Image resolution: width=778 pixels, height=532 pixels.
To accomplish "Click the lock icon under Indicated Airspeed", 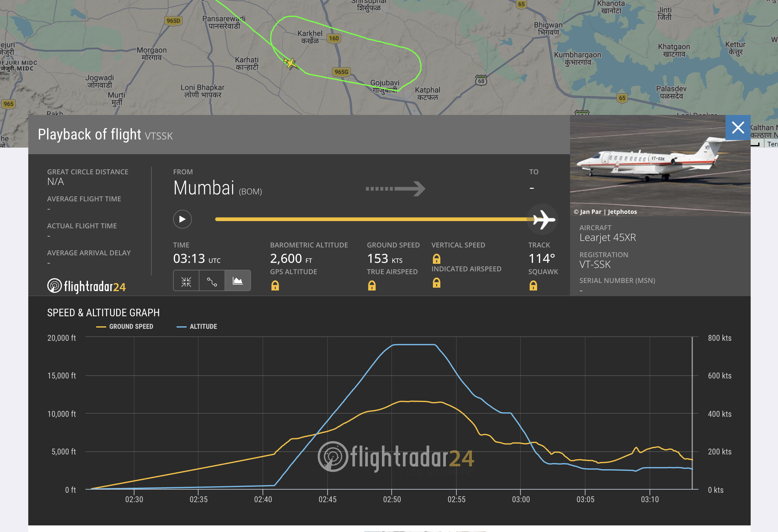I will pyautogui.click(x=437, y=283).
